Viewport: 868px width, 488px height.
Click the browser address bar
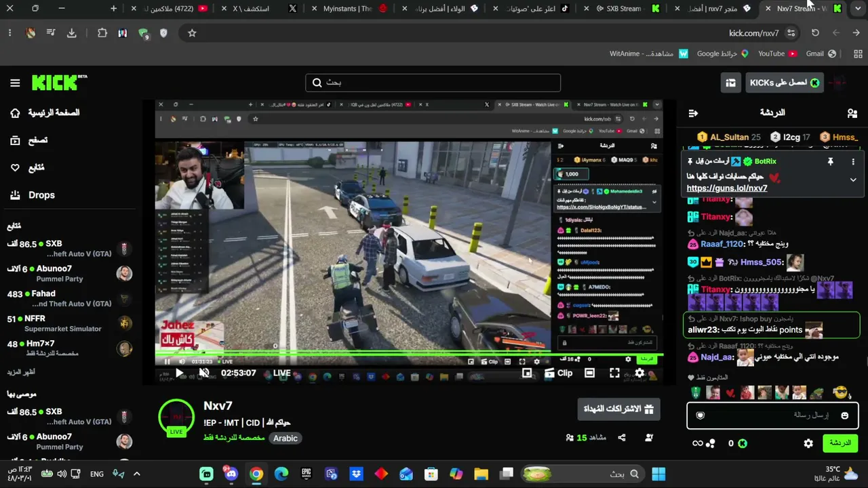[x=491, y=33]
